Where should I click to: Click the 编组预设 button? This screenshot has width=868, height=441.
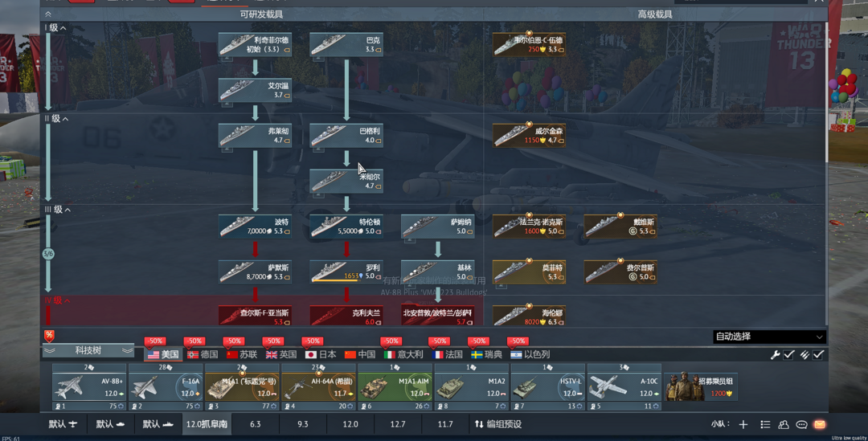click(x=498, y=424)
